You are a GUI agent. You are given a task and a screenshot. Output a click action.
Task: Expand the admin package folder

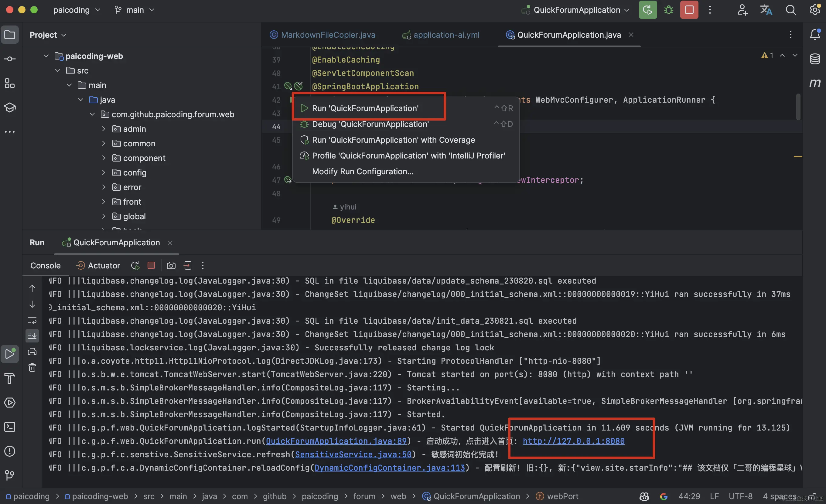(104, 129)
